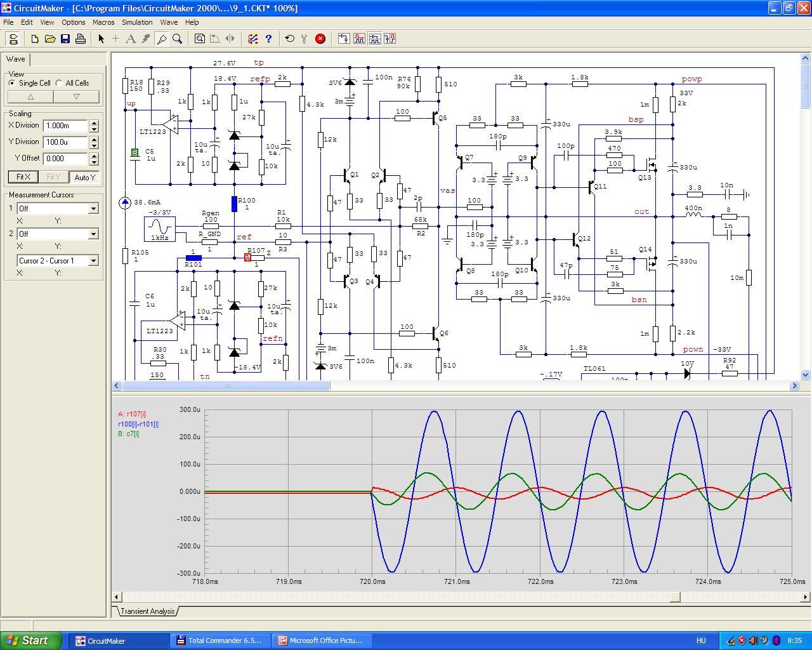
Task: Select the magnifying glass zoom tool
Action: (x=178, y=39)
